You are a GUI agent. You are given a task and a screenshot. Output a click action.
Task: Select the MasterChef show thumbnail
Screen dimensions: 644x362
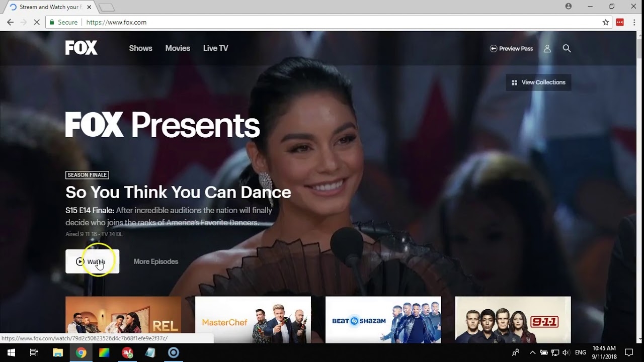(253, 320)
